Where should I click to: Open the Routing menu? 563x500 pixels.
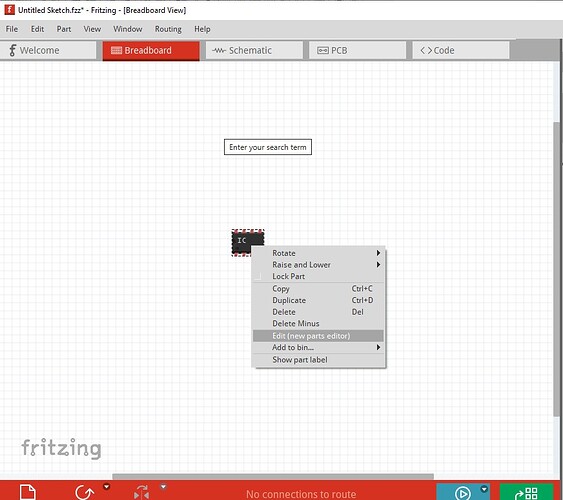[x=168, y=29]
